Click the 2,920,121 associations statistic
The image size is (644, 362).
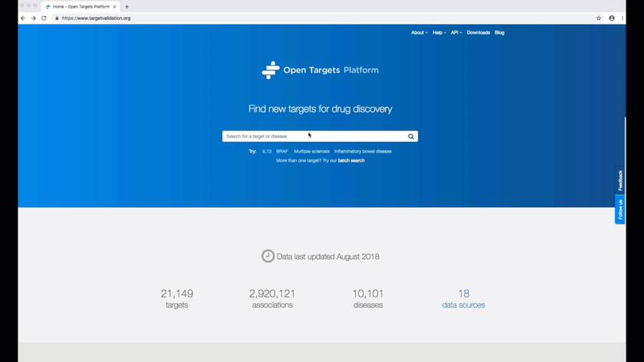272,298
